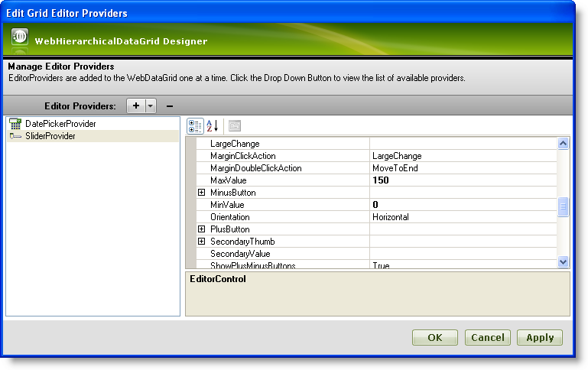Click the ShowPlusMinusButtons value True

pyautogui.click(x=463, y=265)
